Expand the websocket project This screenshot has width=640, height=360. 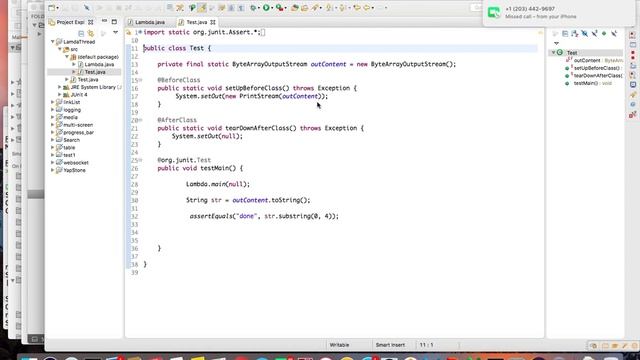(x=53, y=162)
